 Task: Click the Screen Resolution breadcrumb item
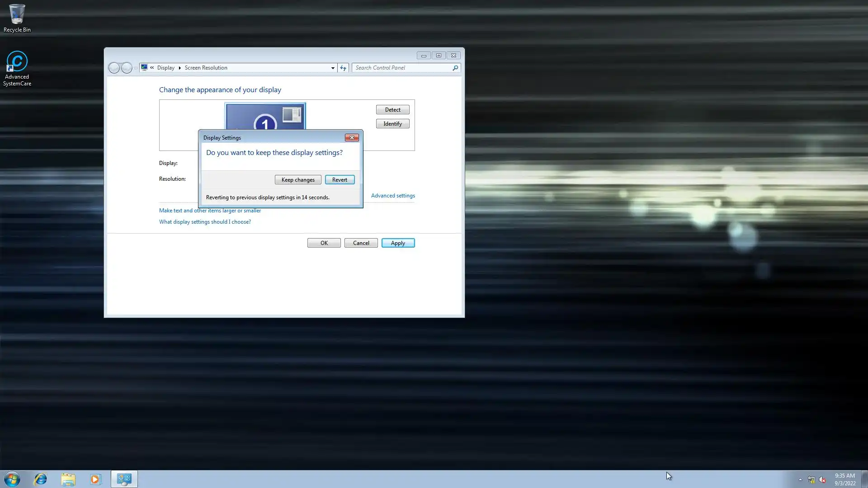(206, 68)
